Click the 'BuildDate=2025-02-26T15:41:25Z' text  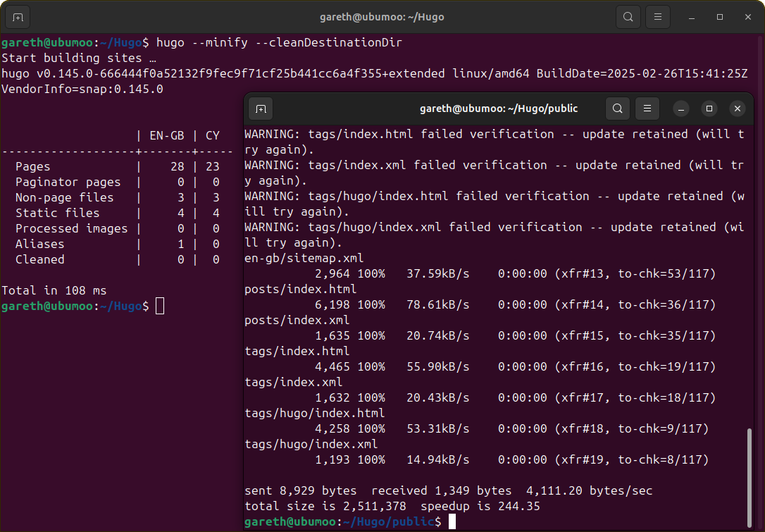642,74
